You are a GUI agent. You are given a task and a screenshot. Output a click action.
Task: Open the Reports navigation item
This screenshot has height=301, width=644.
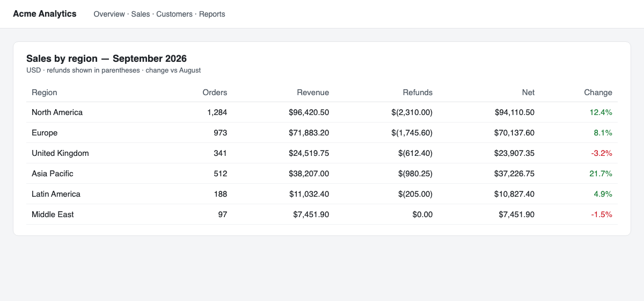(x=212, y=14)
